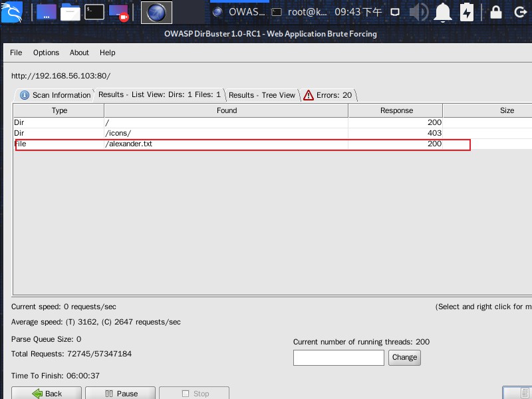Click the red warning triangle icon

[x=309, y=95]
